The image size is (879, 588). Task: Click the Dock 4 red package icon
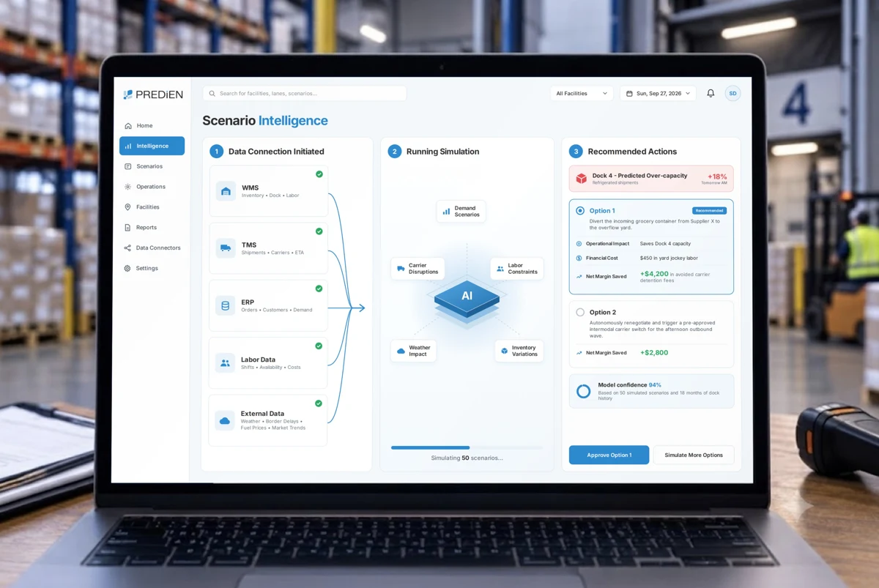(581, 179)
